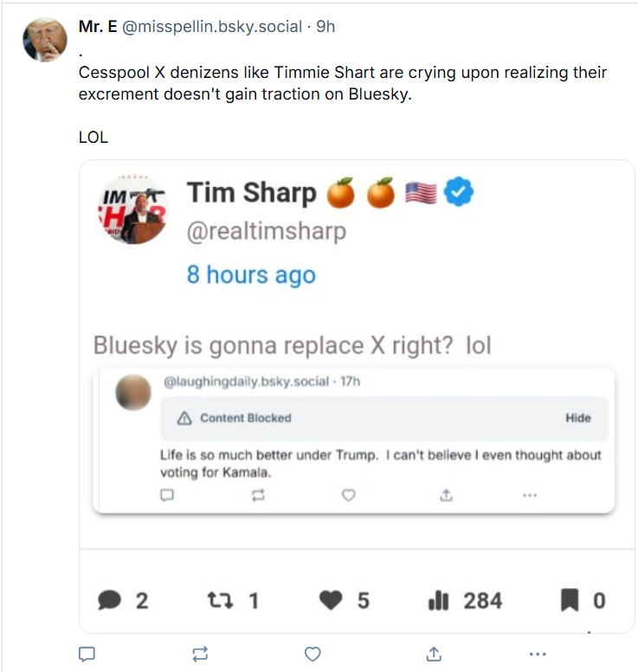
Task: Open Mr. E's profile avatar
Action: [44, 40]
